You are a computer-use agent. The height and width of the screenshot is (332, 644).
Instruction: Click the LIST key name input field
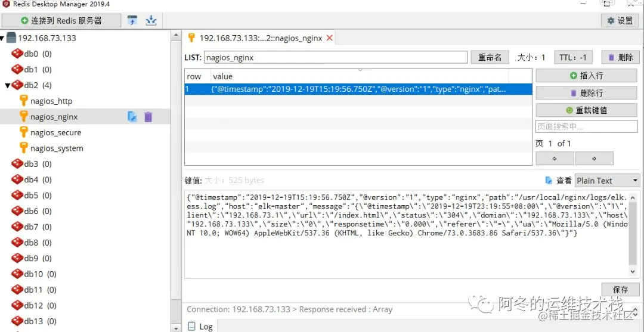pos(336,57)
